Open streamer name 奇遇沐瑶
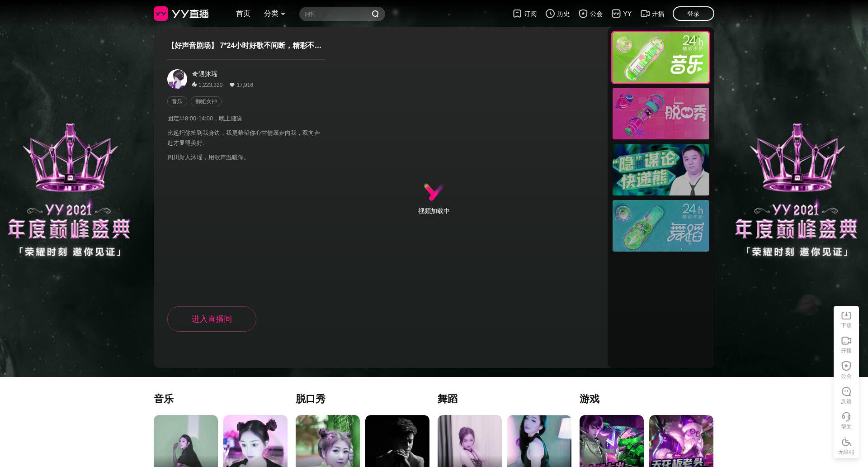 point(205,74)
